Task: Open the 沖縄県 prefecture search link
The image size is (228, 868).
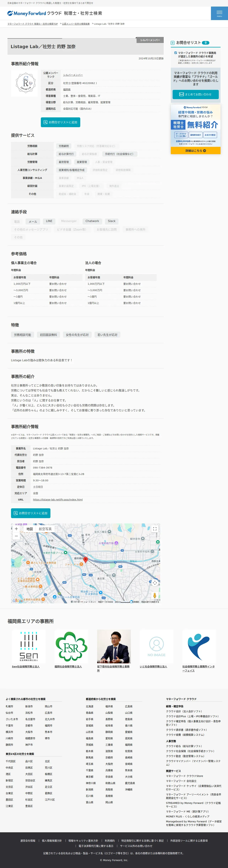Action: pos(129,789)
